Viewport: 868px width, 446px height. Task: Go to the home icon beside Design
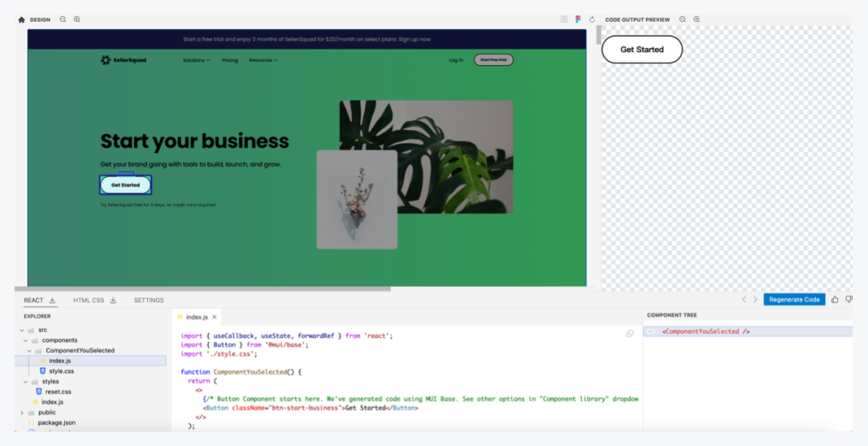[x=22, y=19]
